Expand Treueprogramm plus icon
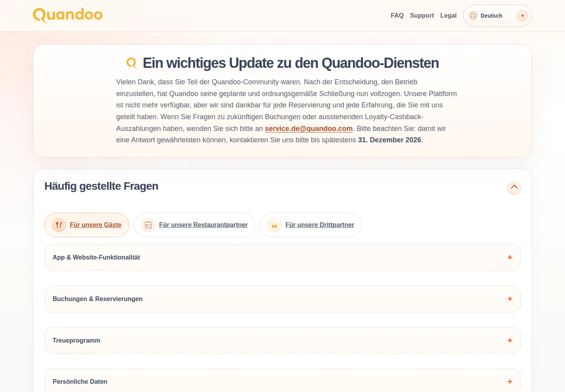Image resolution: width=565 pixels, height=392 pixels. pyautogui.click(x=510, y=341)
